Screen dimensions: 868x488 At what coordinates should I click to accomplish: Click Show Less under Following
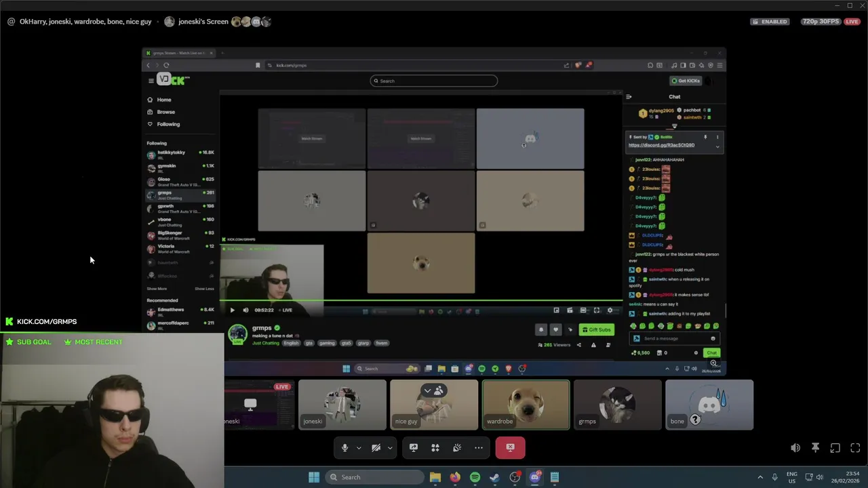pyautogui.click(x=204, y=289)
